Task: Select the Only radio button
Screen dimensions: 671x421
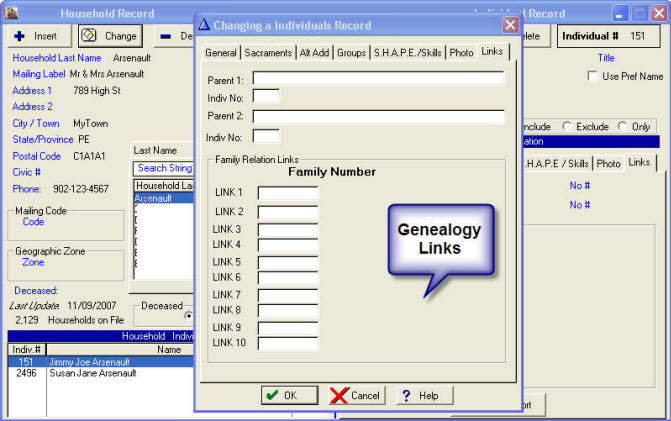Action: [623, 126]
